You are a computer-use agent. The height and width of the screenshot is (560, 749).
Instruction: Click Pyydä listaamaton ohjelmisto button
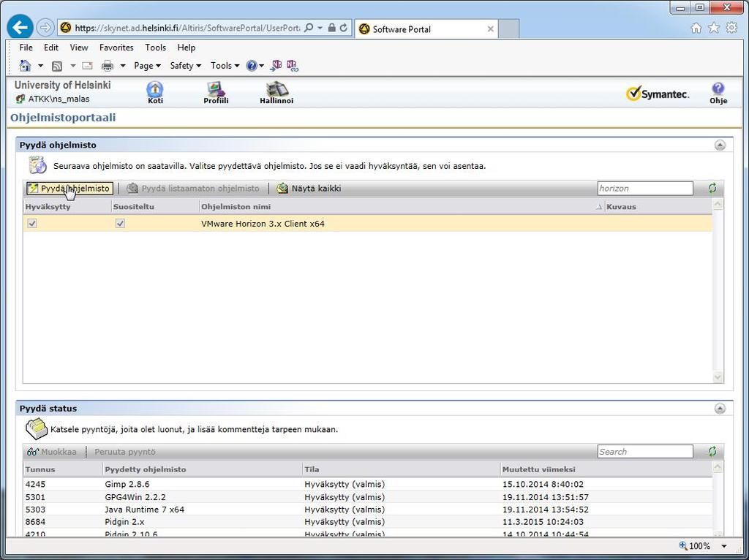coord(193,189)
